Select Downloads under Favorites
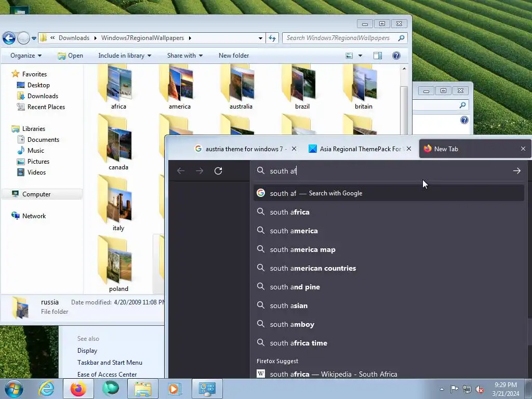Screen dimensions: 532x399 click(x=37, y=96)
